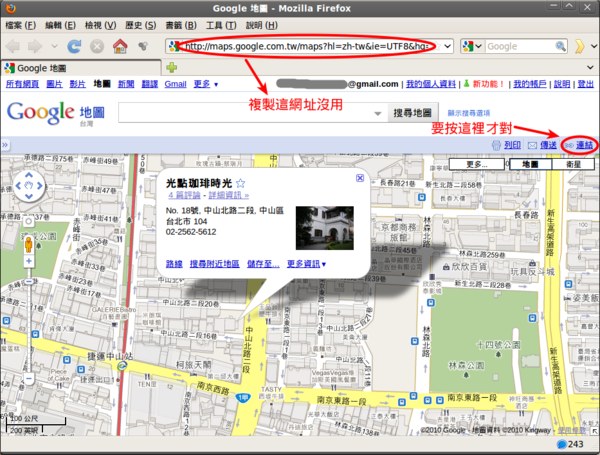Click 搜尋附近地區 search nearby link
The width and height of the screenshot is (600, 455).
tap(214, 264)
